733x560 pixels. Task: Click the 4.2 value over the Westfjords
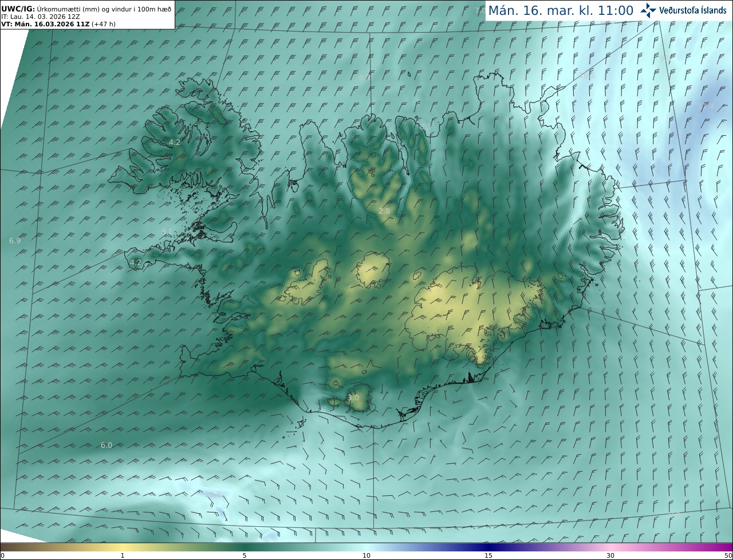175,142
